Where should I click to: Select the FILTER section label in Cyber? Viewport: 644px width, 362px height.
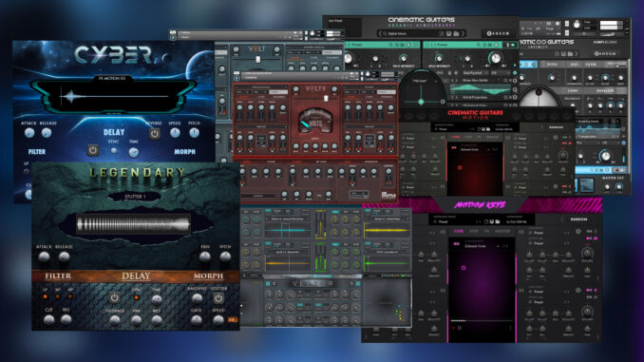tap(36, 152)
